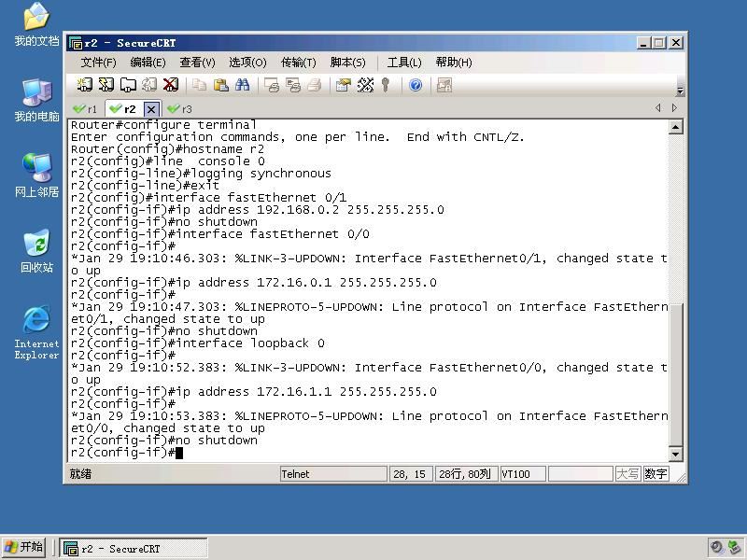Click the tab scroll right arrow
Viewport: 747px width, 560px height.
674,107
